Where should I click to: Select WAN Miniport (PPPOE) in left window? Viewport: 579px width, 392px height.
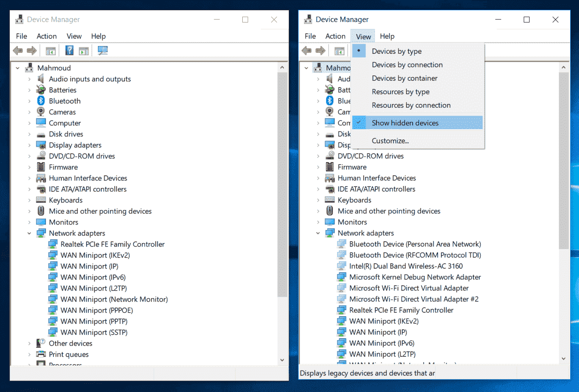97,310
